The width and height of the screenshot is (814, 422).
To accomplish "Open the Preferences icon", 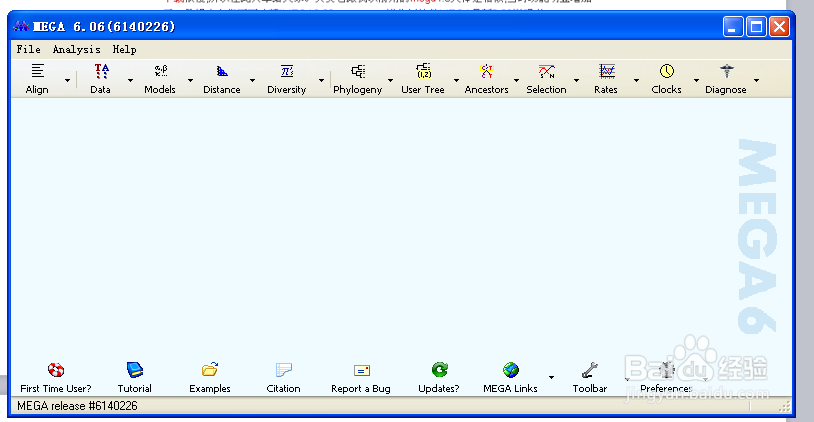I will (x=667, y=370).
